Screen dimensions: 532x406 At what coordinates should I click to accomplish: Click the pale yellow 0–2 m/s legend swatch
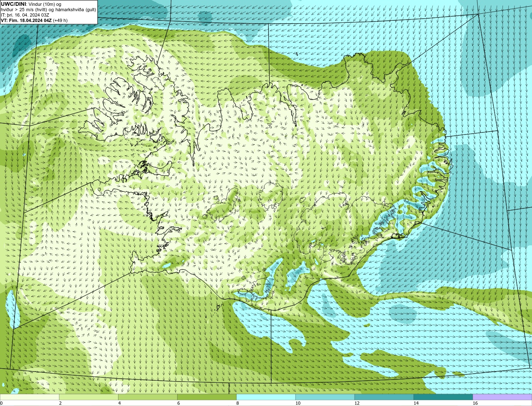(x=30, y=397)
